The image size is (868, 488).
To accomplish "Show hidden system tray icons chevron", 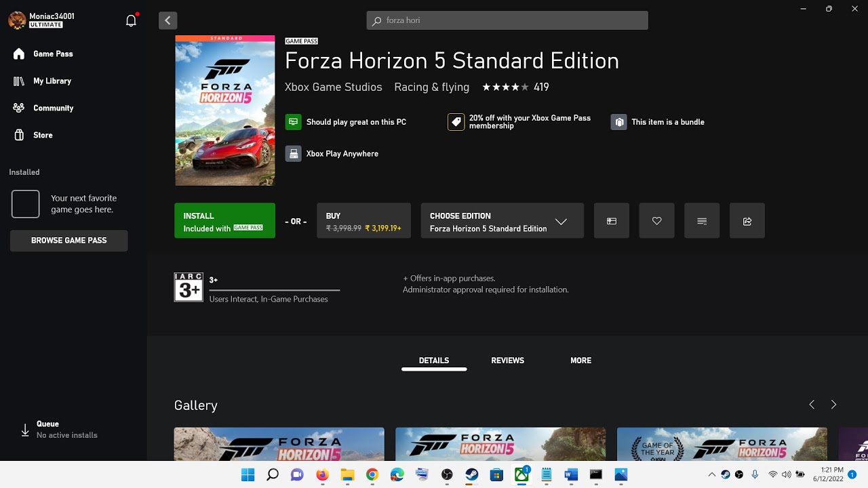I will pos(711,474).
